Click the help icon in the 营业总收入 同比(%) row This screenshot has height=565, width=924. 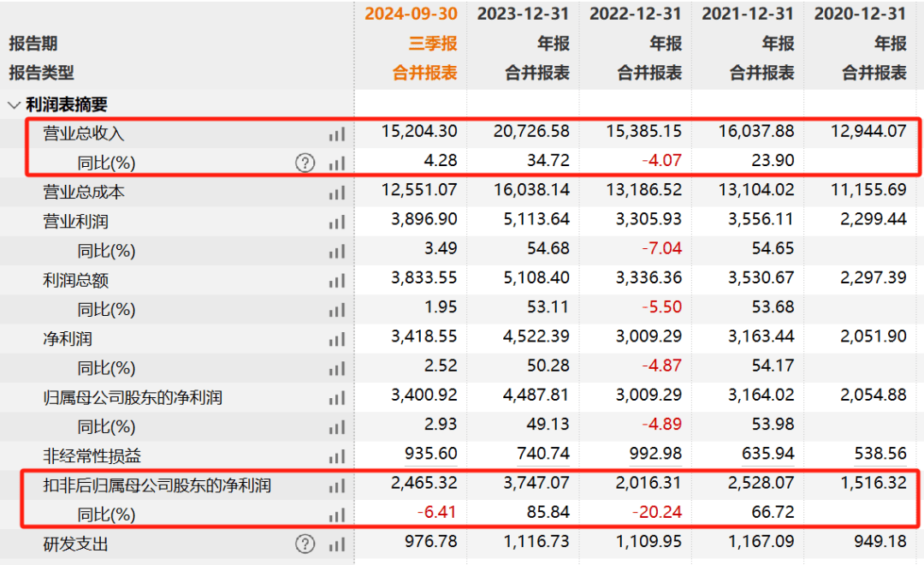305,163
